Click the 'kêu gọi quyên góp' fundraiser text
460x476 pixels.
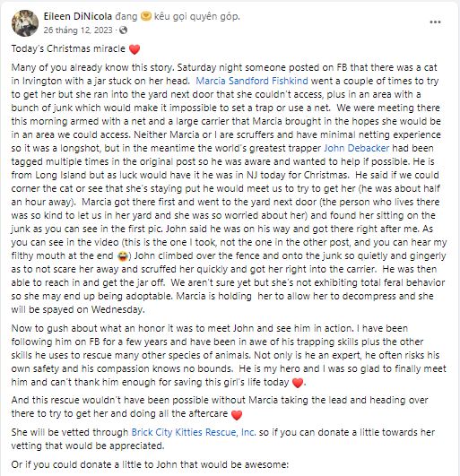pyautogui.click(x=196, y=16)
